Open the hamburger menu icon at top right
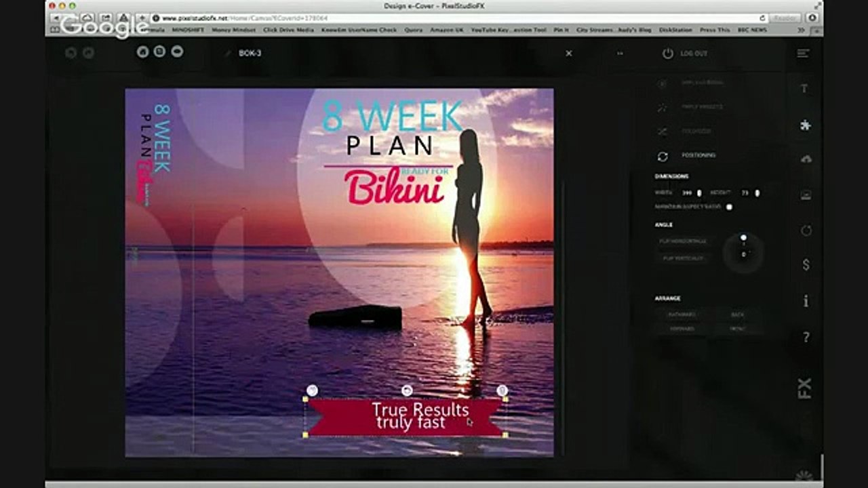 (x=804, y=53)
